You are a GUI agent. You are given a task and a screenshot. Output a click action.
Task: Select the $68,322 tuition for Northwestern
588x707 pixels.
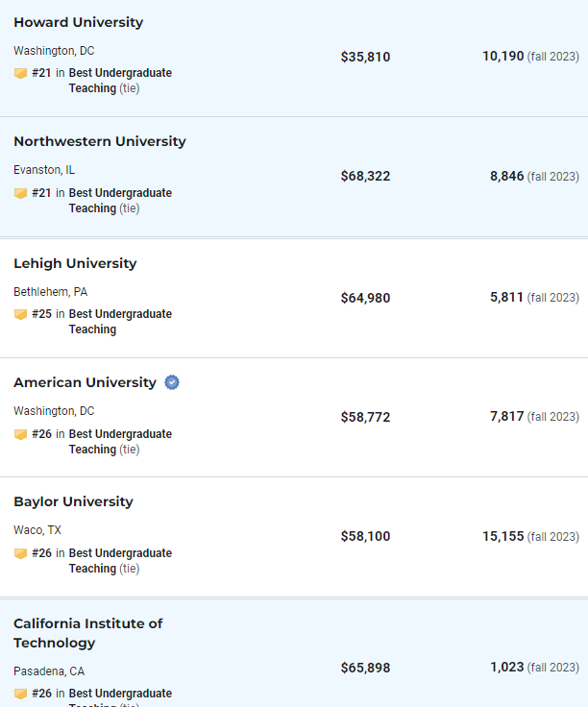(x=365, y=176)
